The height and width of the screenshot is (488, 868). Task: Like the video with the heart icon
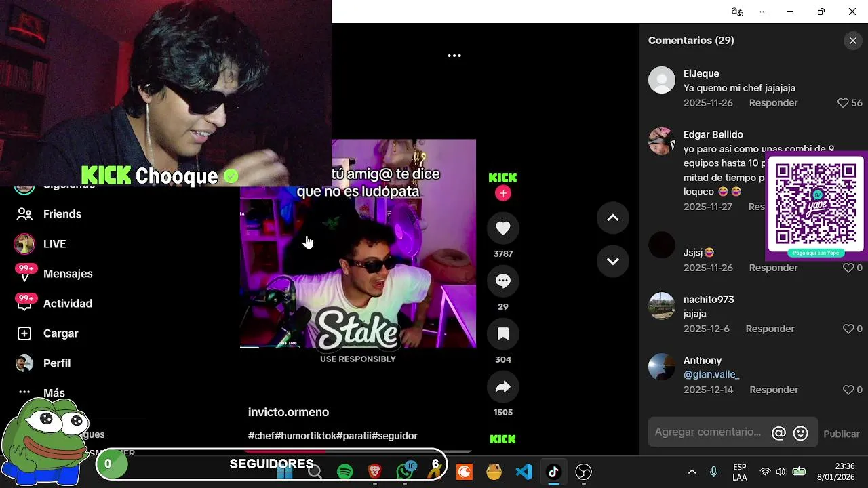click(x=503, y=228)
